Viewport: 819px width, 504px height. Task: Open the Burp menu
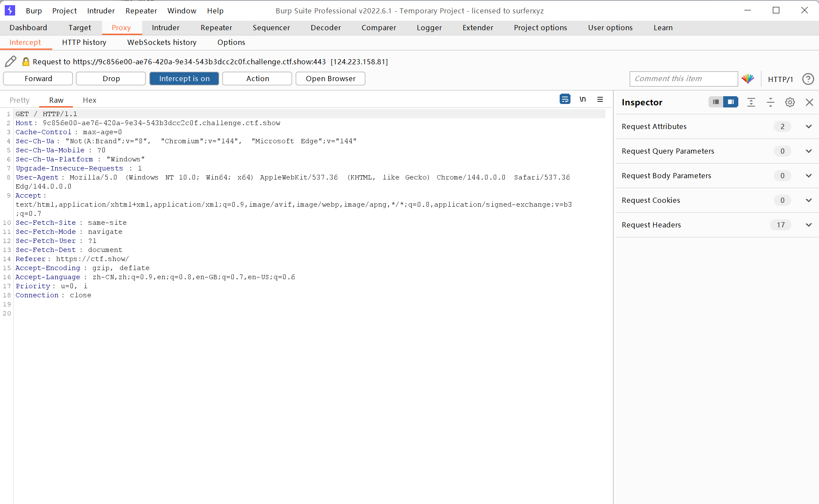[34, 11]
